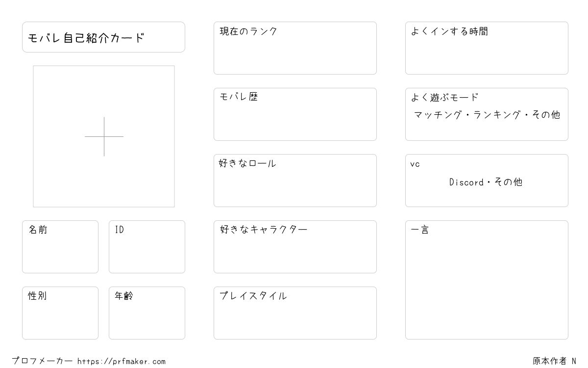The width and height of the screenshot is (588, 368).
Task: Select the 好きなロール field
Action: (x=295, y=181)
